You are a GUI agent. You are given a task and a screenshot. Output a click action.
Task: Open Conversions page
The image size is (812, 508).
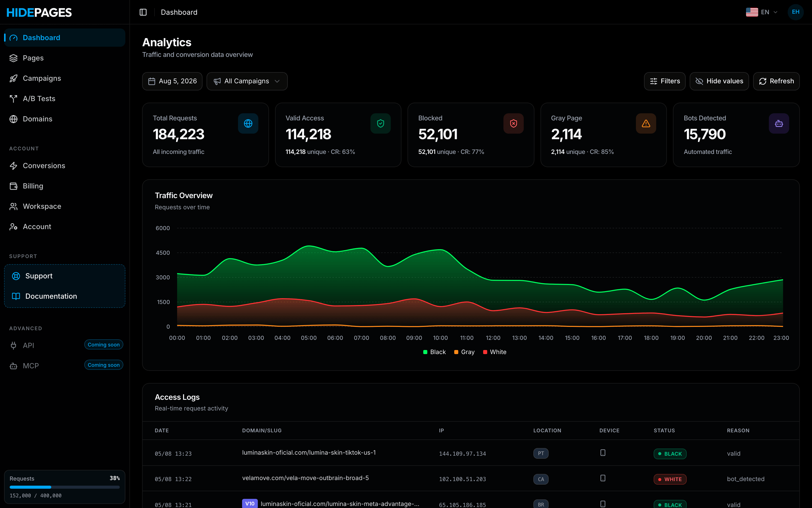64,166
